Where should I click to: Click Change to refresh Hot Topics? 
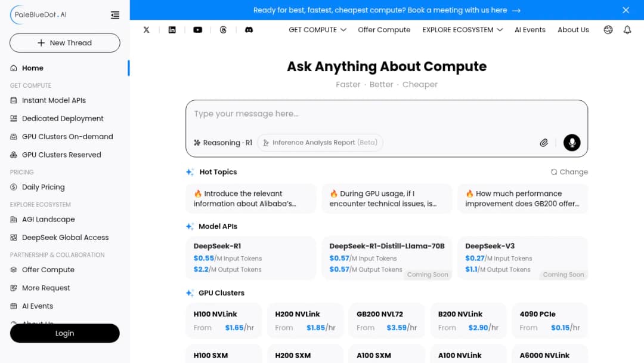pos(569,172)
